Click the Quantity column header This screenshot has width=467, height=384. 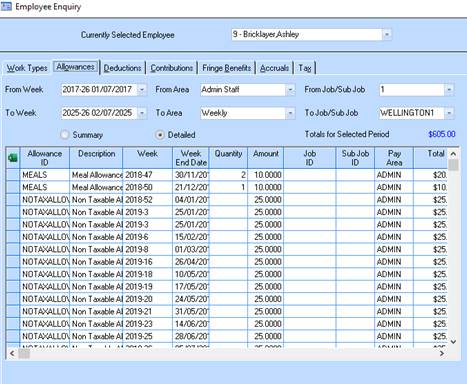[x=228, y=158]
